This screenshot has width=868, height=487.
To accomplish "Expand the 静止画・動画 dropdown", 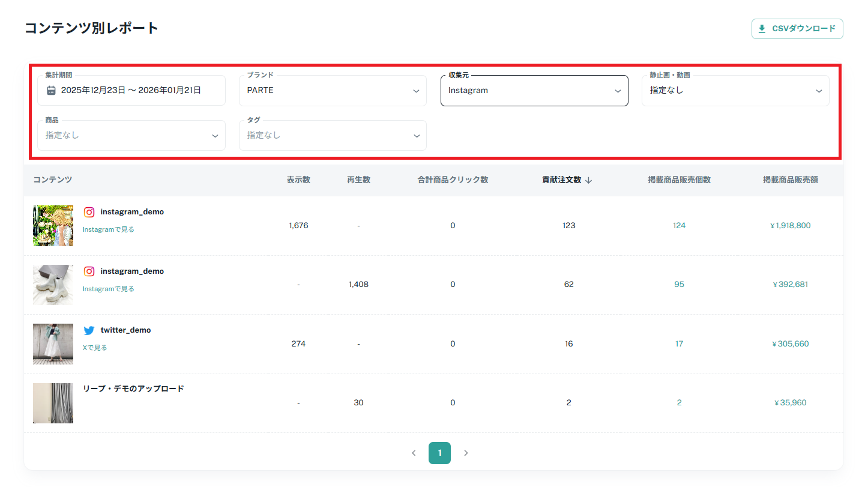I will pyautogui.click(x=735, y=91).
